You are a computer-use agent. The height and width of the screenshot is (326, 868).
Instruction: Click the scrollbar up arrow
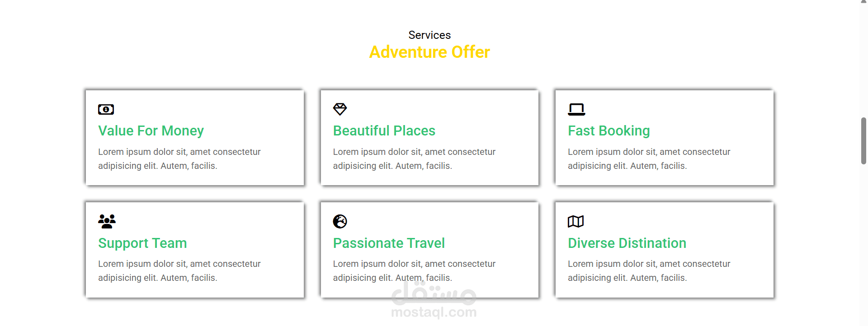[863, 2]
